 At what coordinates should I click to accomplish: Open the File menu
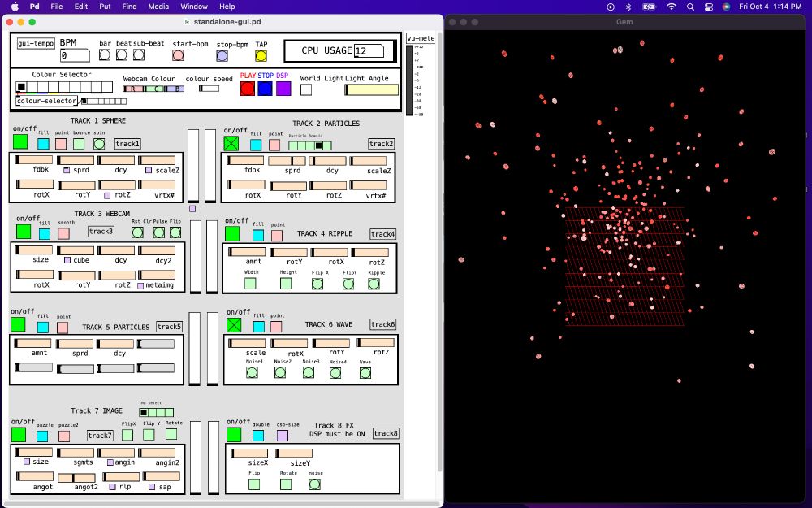pyautogui.click(x=57, y=7)
